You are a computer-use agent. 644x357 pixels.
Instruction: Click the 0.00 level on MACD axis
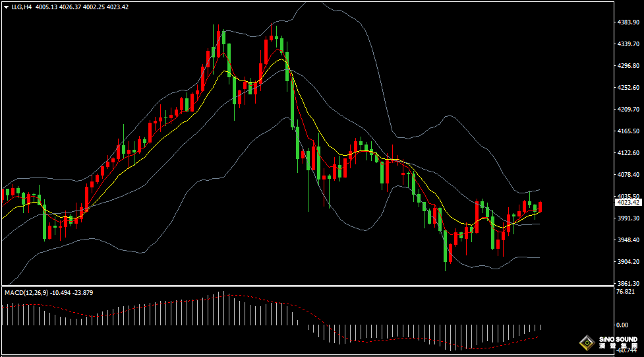tap(622, 325)
